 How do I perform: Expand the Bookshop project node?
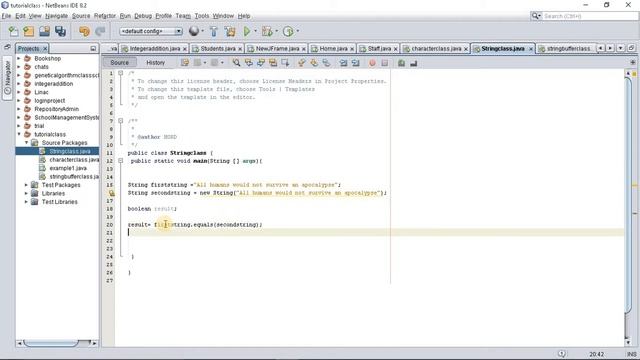click(x=19, y=58)
